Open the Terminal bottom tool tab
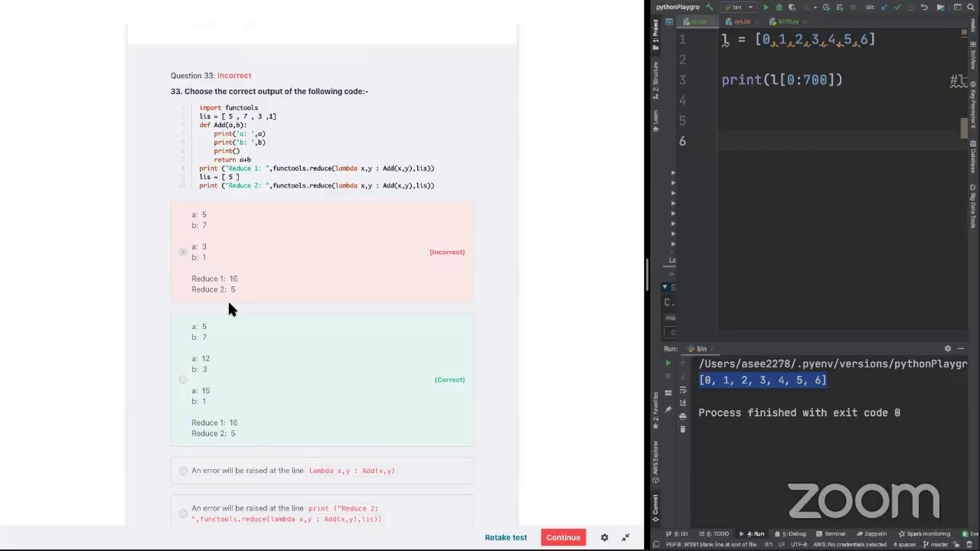The image size is (980, 551). tap(831, 534)
